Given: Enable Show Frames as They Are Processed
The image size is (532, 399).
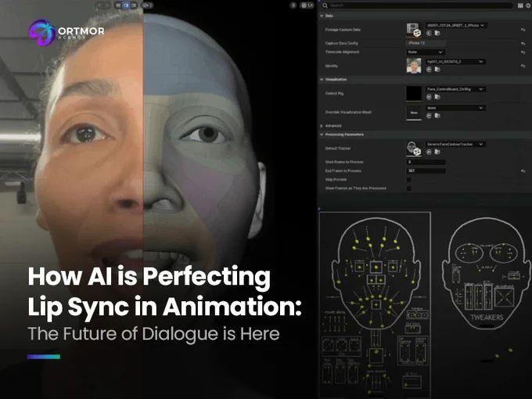Looking at the screenshot, I should pos(409,189).
